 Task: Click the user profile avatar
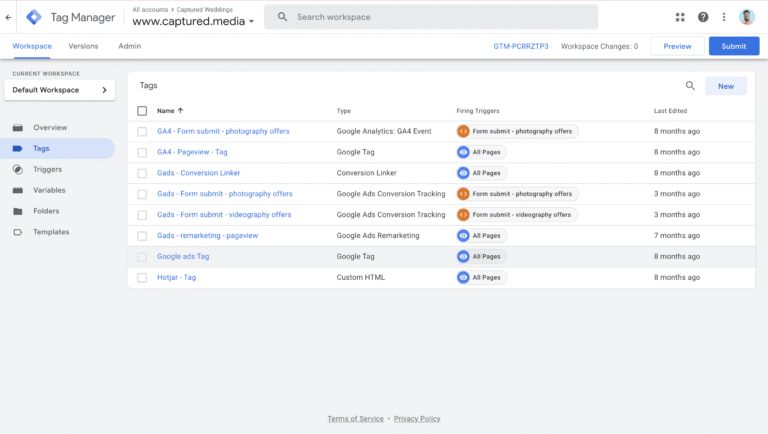pyautogui.click(x=747, y=17)
